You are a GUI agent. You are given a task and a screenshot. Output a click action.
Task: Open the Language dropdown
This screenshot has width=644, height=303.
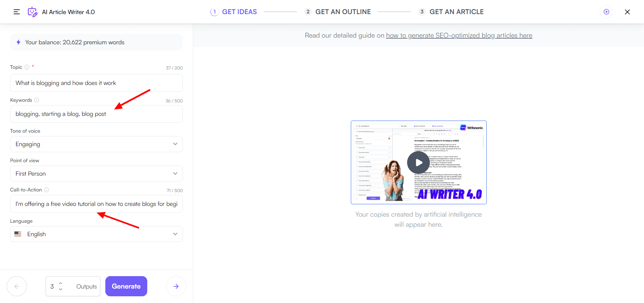[96, 234]
